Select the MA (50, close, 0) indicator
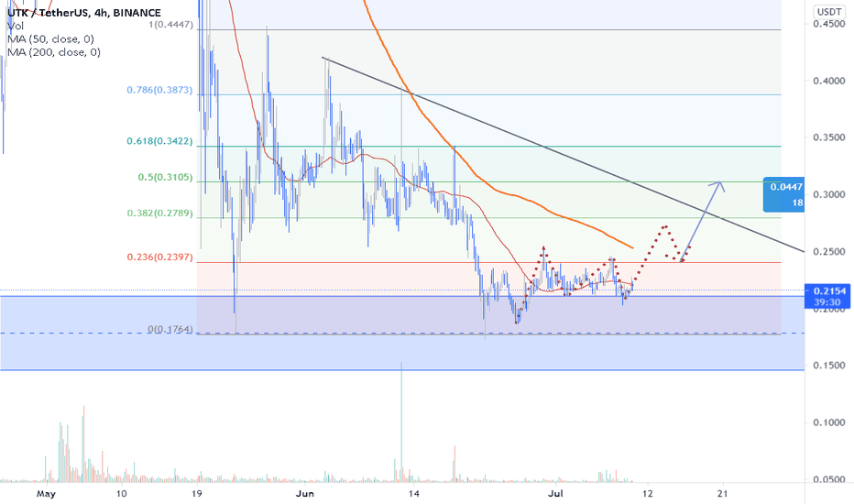 tap(50, 38)
